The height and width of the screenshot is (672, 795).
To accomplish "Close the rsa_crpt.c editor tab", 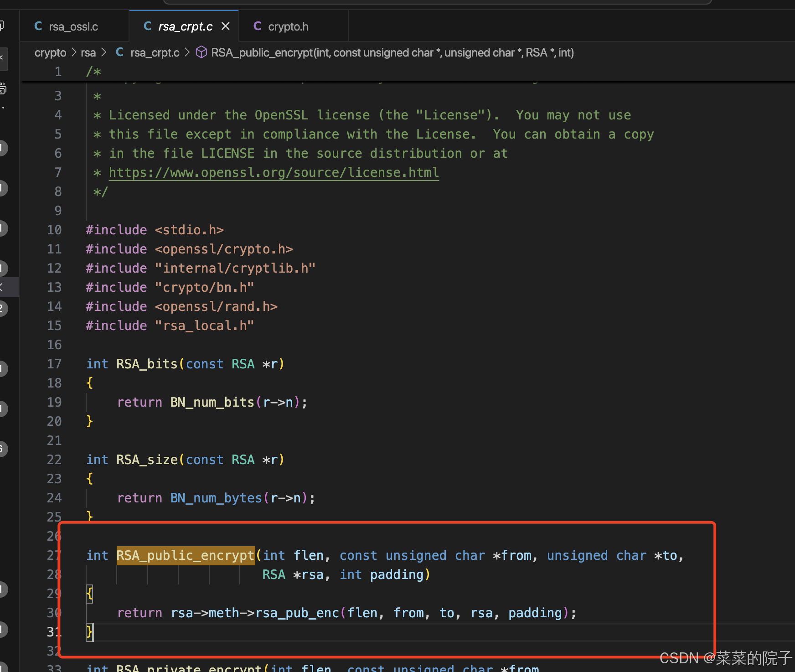I will coord(225,26).
